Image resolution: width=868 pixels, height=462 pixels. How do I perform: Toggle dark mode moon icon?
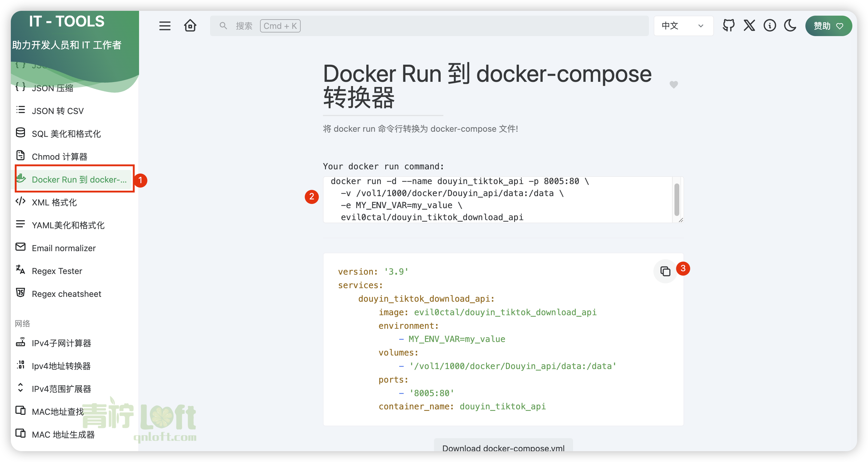790,26
